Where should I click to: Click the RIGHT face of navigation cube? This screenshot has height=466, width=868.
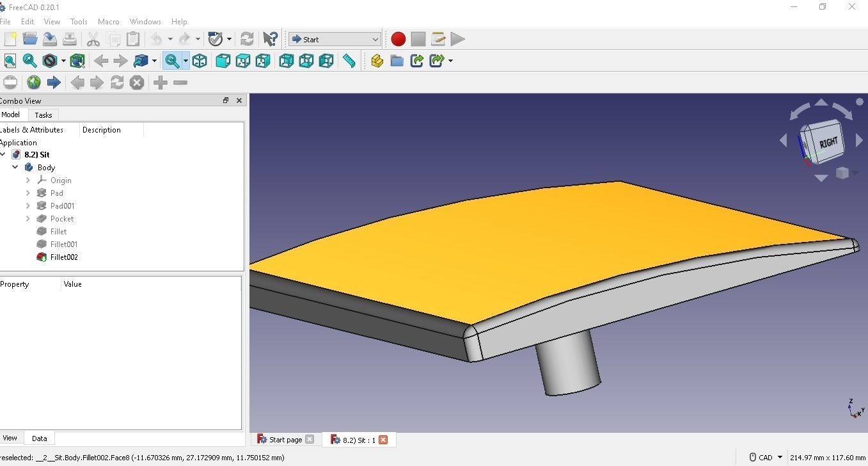(828, 142)
